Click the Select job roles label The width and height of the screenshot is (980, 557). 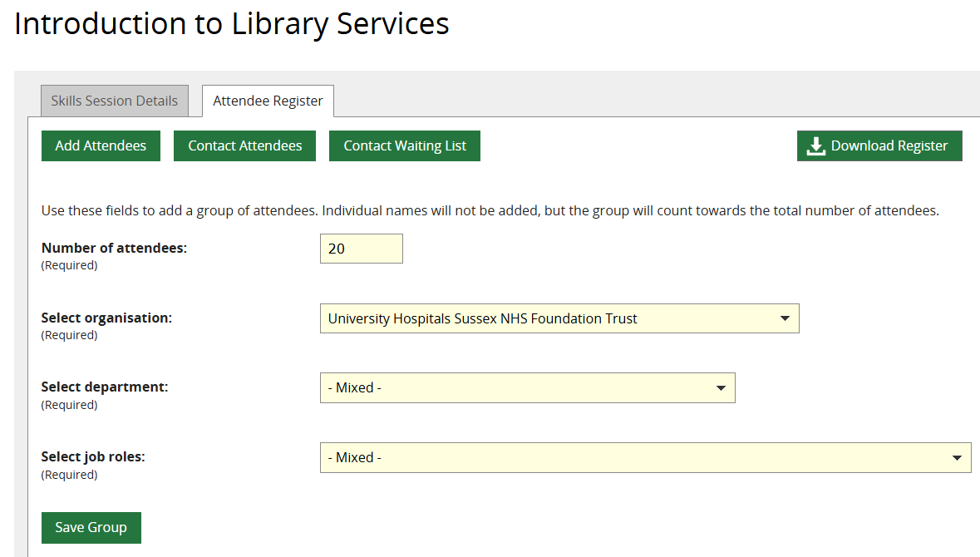93,456
